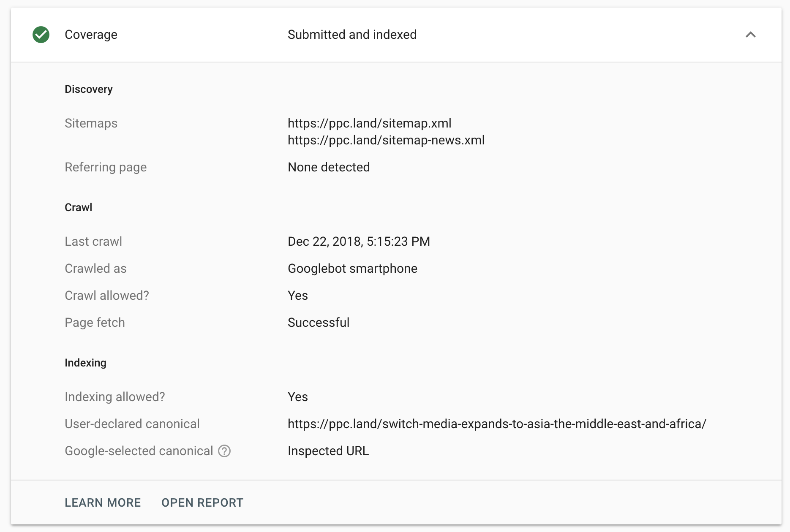Viewport: 790px width, 532px height.
Task: Click LEARN MORE
Action: 103,502
